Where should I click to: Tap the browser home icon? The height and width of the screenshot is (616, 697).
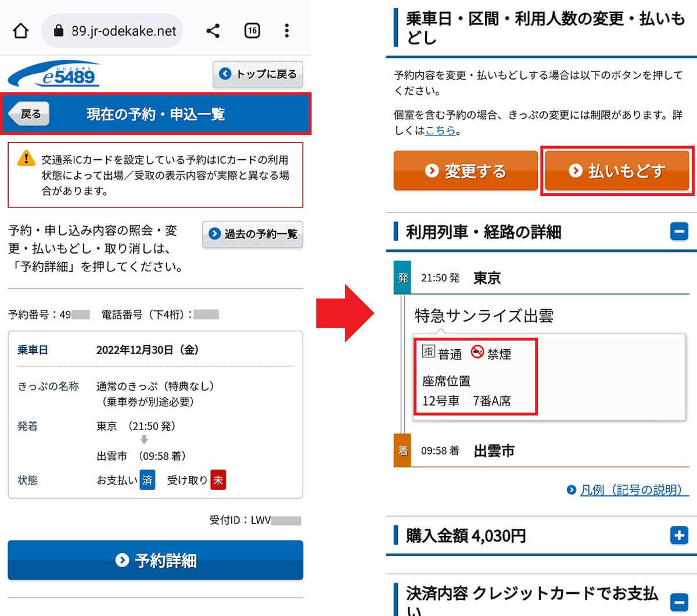coord(20,31)
